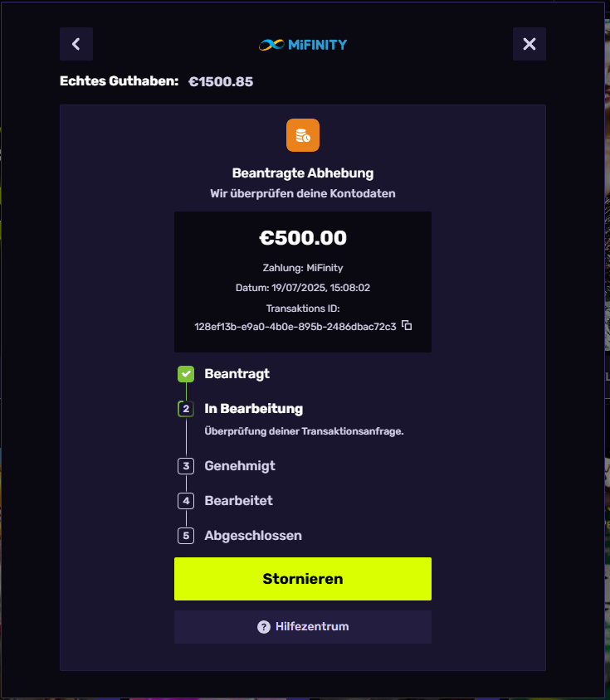Click the green checkmark beside Beantragt
This screenshot has width=610, height=700.
pos(186,374)
